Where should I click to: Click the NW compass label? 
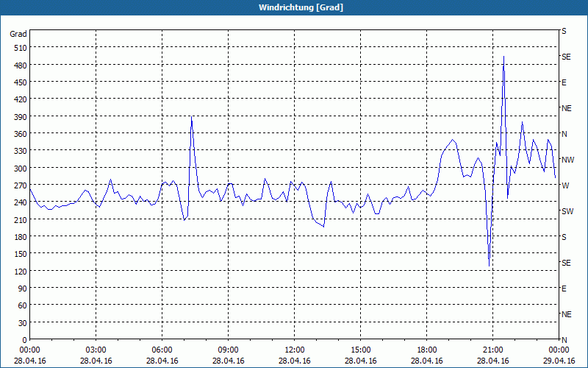567,160
